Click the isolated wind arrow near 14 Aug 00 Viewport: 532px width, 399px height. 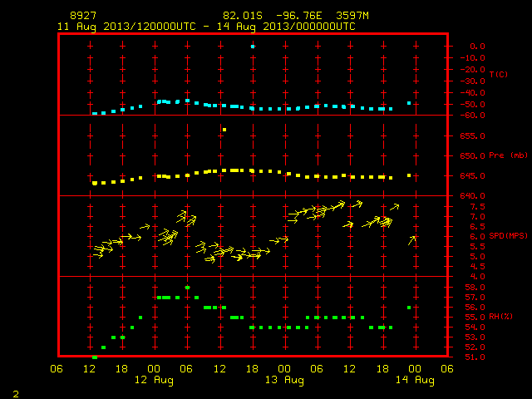(412, 240)
